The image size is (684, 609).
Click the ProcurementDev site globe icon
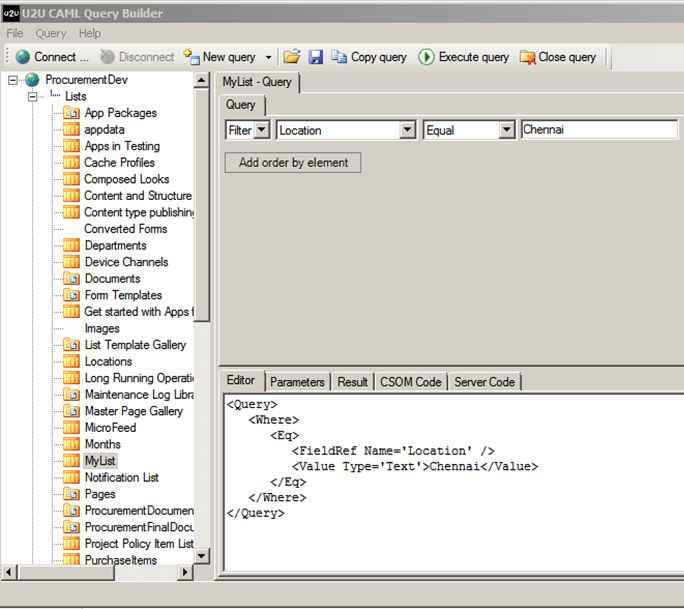[x=32, y=80]
